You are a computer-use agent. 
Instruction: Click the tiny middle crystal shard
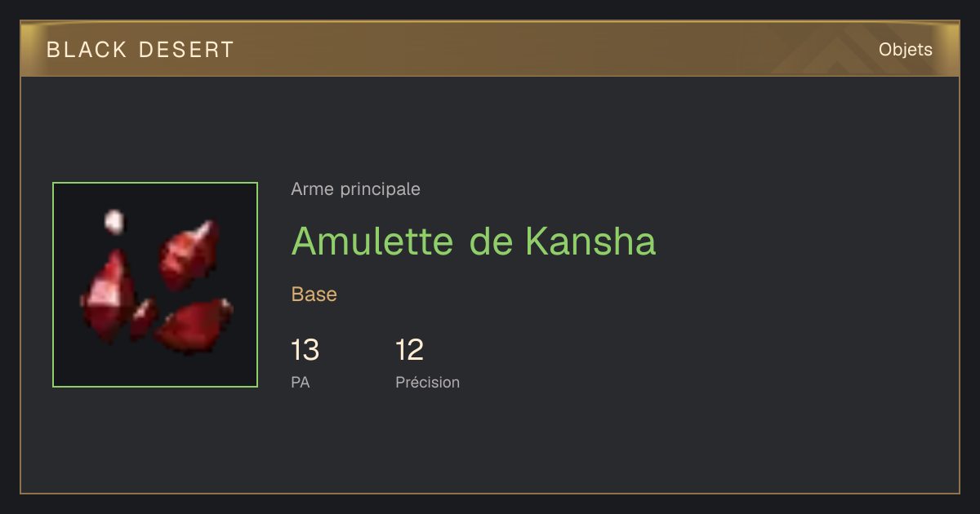tap(144, 317)
